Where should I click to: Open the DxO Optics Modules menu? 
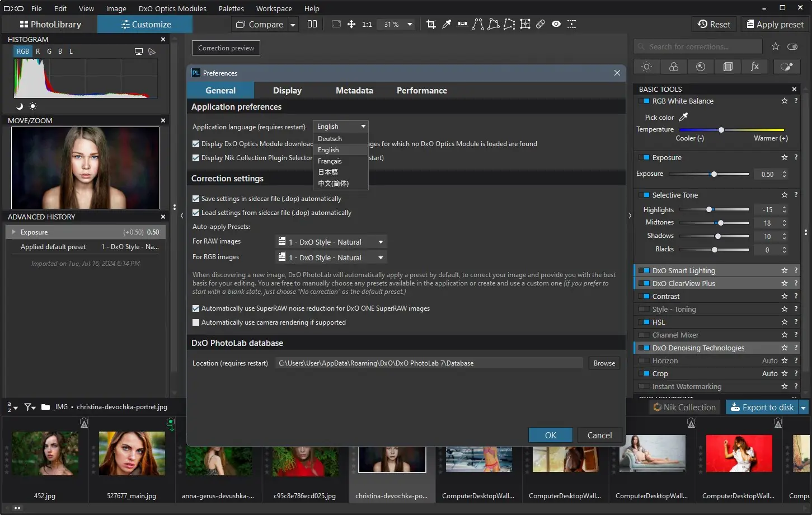(172, 8)
